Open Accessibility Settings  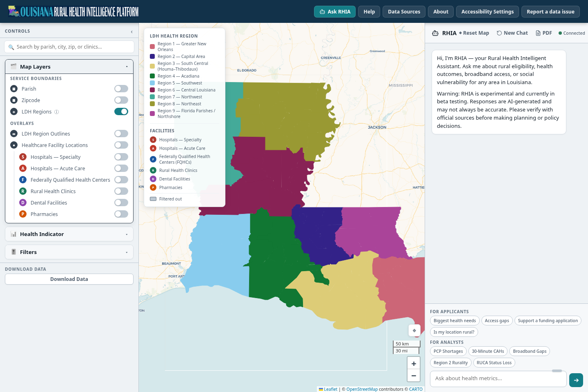click(488, 11)
